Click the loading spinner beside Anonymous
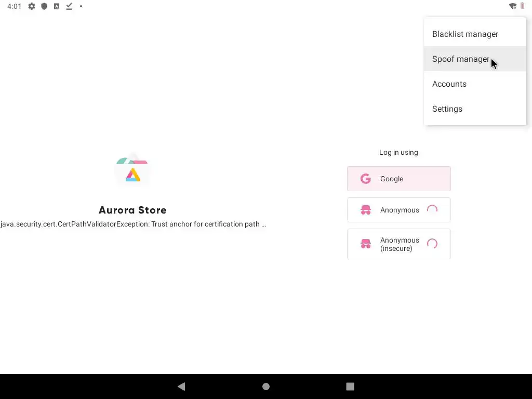This screenshot has width=532, height=399. click(432, 210)
